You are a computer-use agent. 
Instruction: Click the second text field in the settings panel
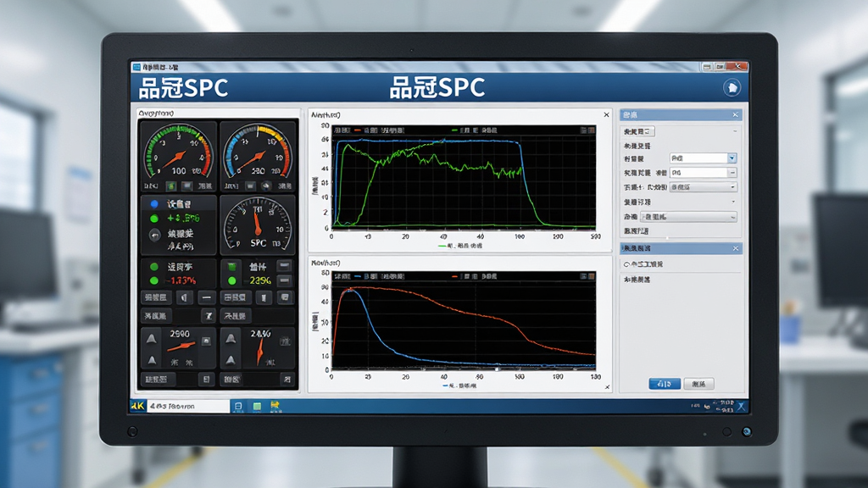point(698,173)
